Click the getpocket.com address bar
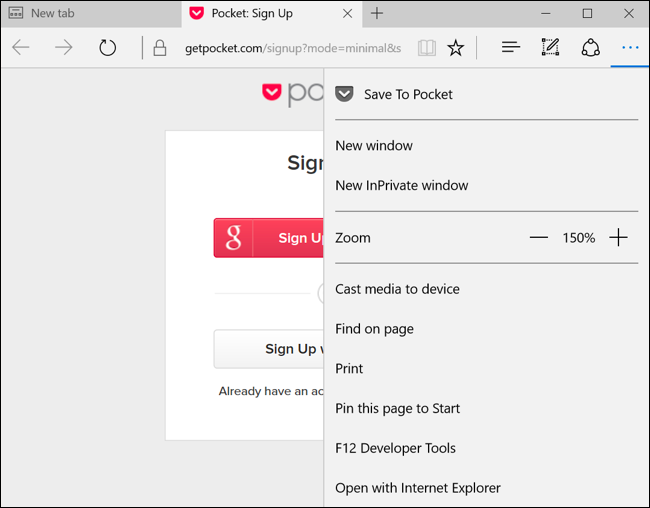This screenshot has height=508, width=650. pyautogui.click(x=292, y=48)
